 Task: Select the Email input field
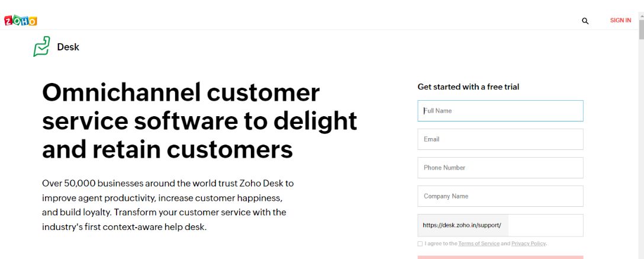(x=500, y=139)
